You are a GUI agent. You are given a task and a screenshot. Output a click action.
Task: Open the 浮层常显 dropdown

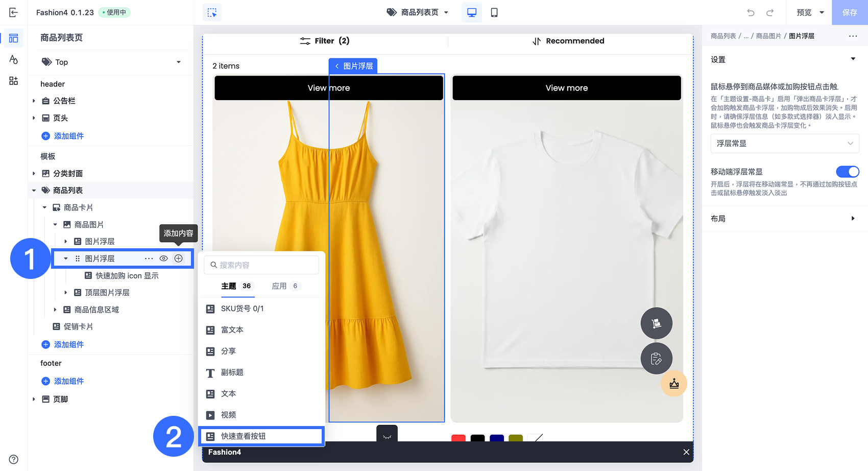point(784,144)
